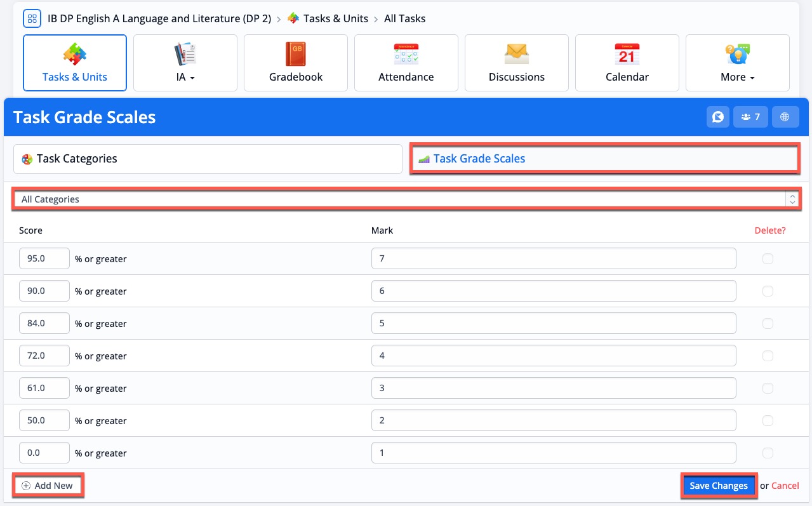Click the 50.0 score field
812x506 pixels.
point(44,420)
